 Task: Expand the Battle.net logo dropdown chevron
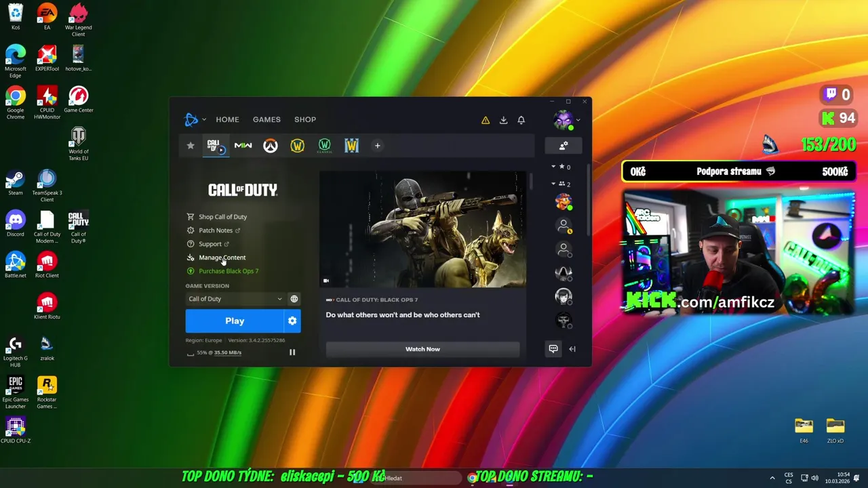(x=204, y=120)
